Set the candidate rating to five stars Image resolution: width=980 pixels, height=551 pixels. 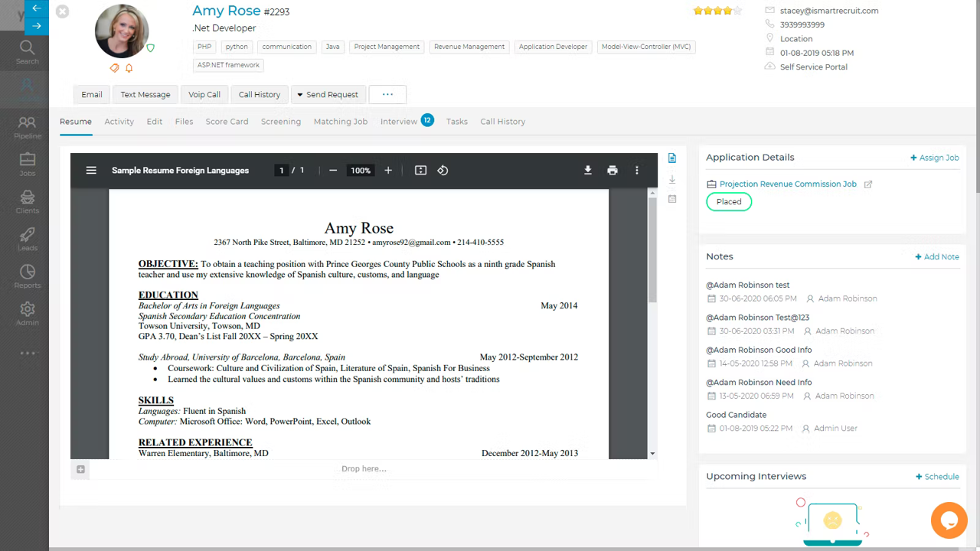click(x=737, y=11)
